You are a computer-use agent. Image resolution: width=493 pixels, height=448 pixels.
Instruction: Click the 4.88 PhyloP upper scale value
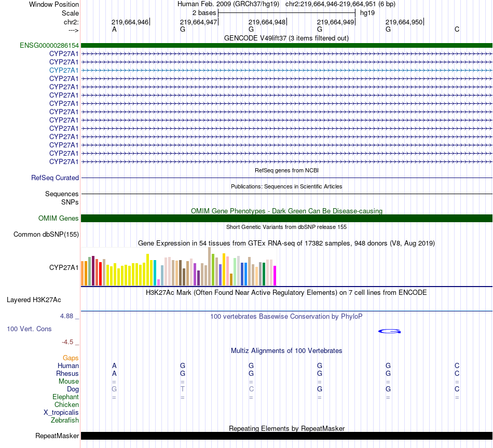click(x=66, y=316)
